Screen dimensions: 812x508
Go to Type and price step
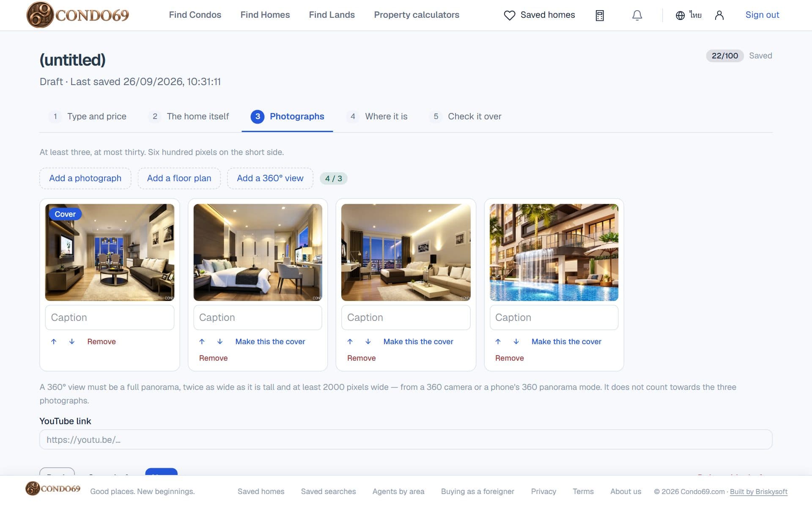pos(88,116)
